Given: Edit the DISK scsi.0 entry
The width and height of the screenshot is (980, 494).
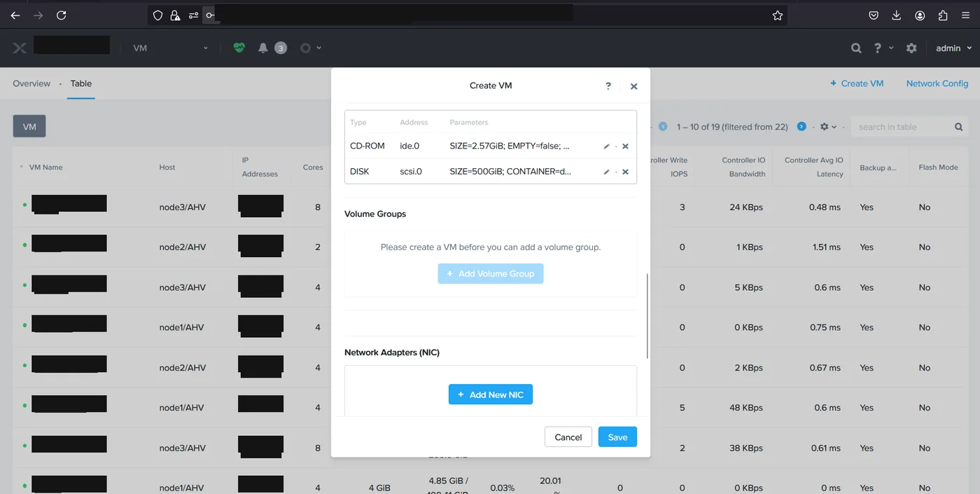Looking at the screenshot, I should 606,172.
